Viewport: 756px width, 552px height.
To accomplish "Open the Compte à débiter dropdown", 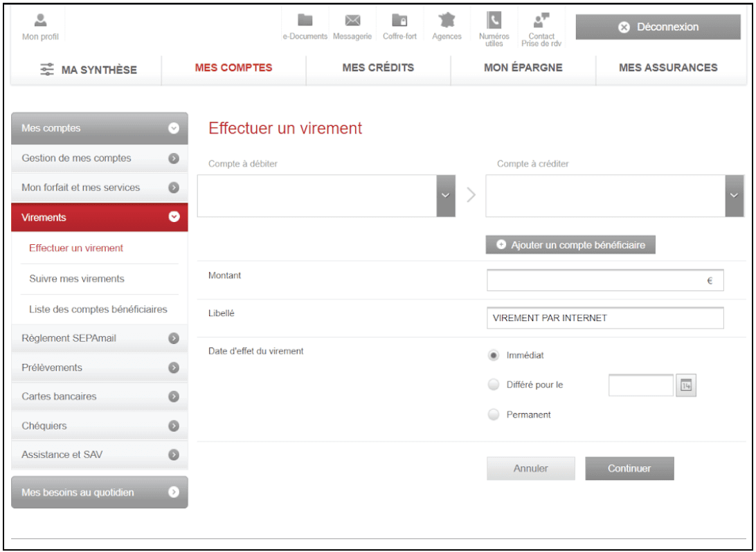I will tap(326, 196).
